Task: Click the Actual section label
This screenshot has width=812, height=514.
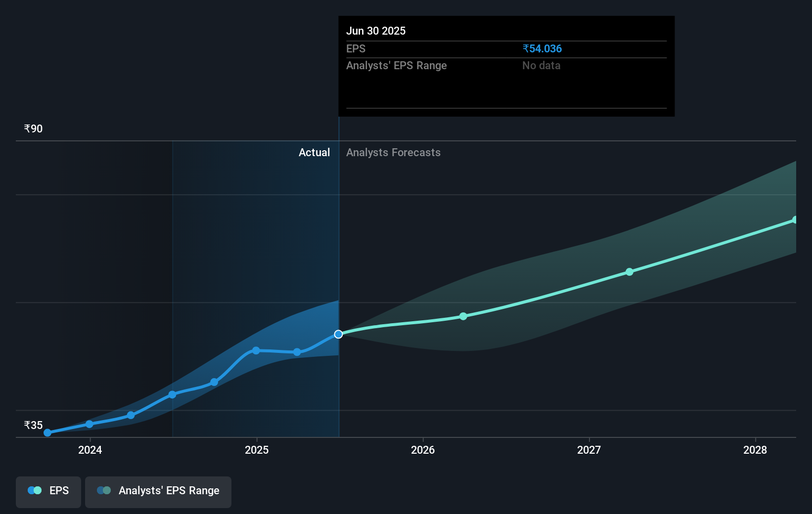Action: tap(314, 153)
